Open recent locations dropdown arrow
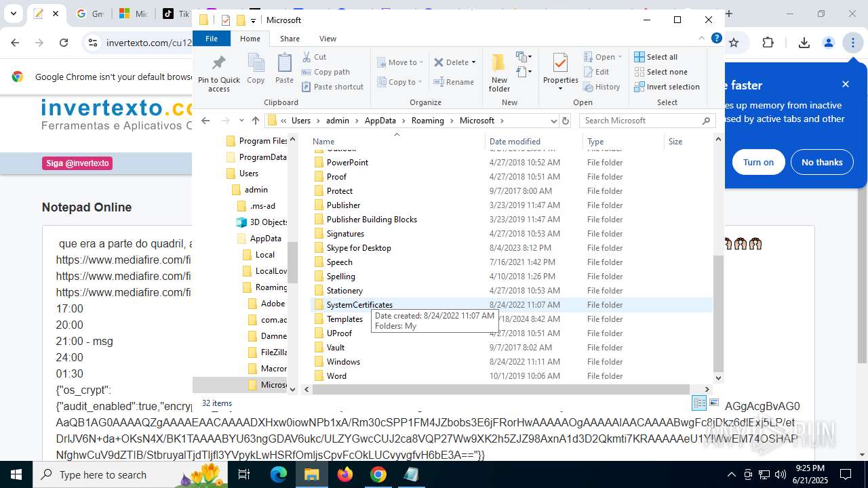The width and height of the screenshot is (868, 488). [x=241, y=121]
